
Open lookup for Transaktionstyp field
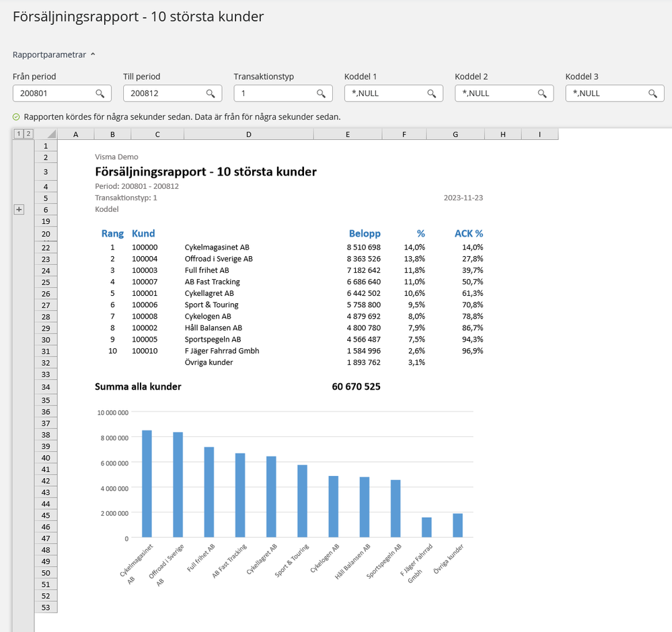tap(320, 93)
